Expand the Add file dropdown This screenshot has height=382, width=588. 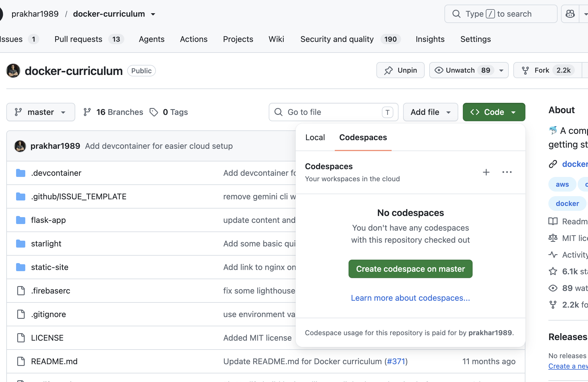430,112
